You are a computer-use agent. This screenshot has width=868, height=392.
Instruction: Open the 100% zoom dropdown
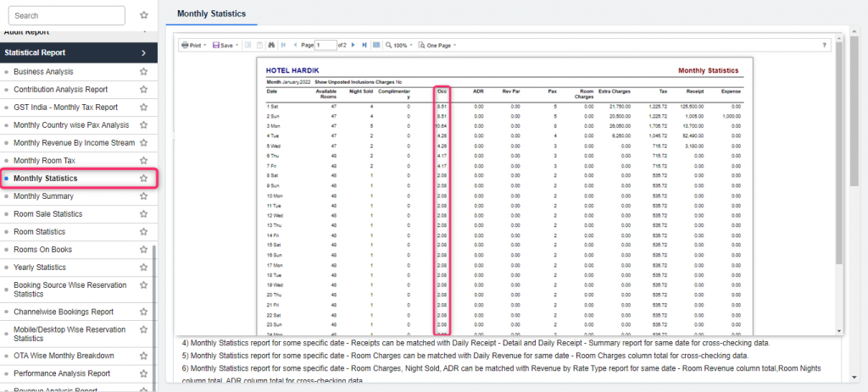(x=400, y=46)
